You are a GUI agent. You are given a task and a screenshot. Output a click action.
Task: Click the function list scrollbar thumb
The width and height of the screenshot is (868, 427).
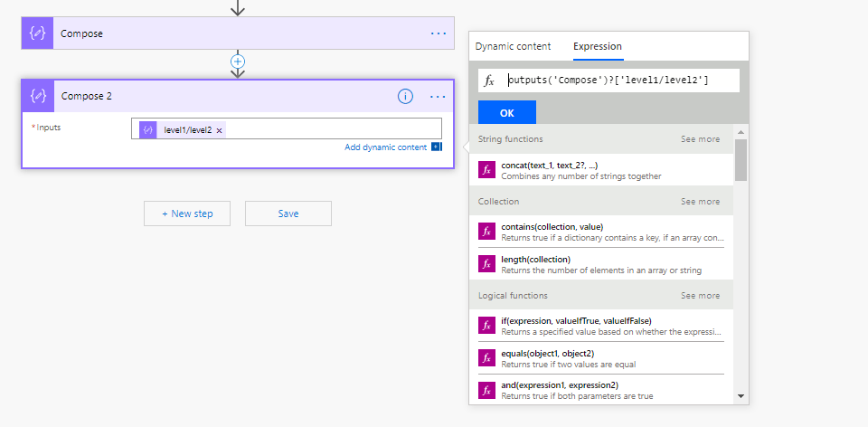tap(741, 159)
